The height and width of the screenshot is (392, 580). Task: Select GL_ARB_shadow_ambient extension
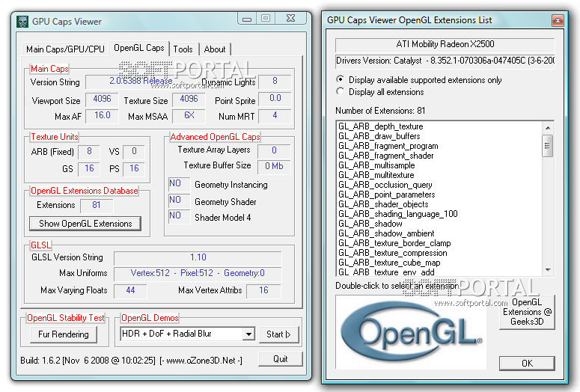(386, 233)
